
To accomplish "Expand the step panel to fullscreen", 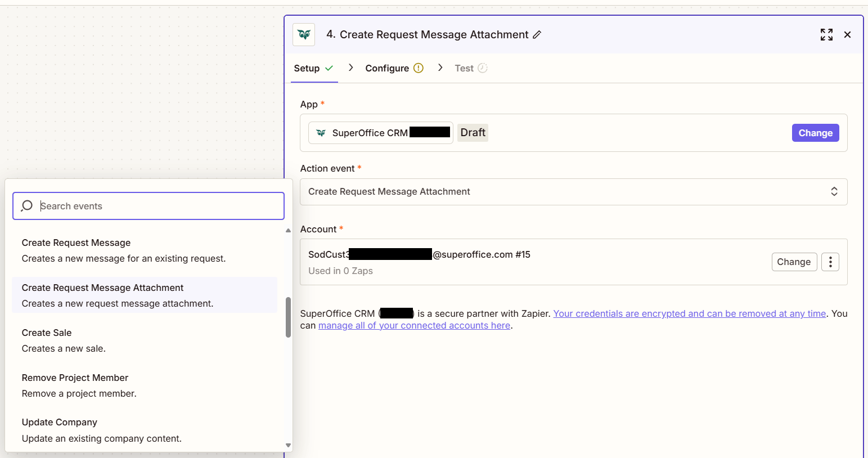I will pyautogui.click(x=826, y=35).
